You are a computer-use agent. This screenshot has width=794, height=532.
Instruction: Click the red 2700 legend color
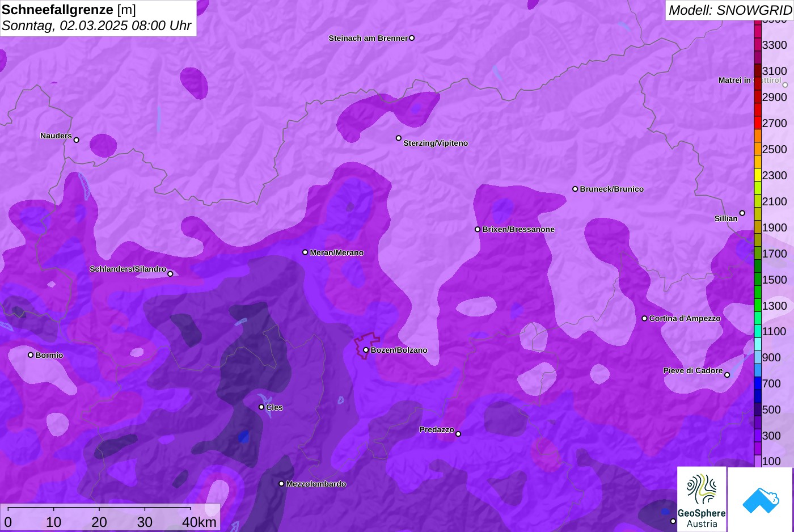coord(758,123)
